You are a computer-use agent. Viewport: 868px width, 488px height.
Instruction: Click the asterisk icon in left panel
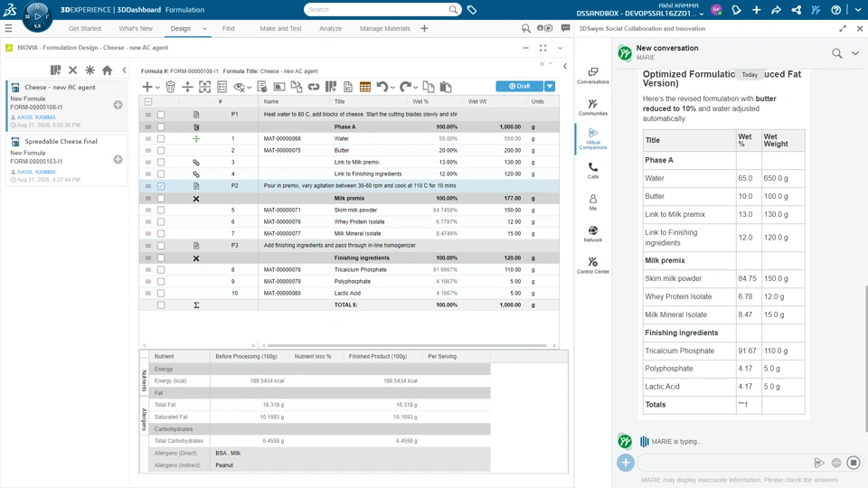90,70
